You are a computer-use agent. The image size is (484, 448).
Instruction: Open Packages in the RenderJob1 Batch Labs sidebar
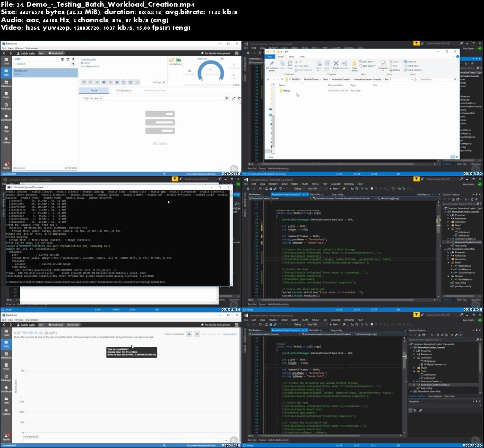[6, 106]
